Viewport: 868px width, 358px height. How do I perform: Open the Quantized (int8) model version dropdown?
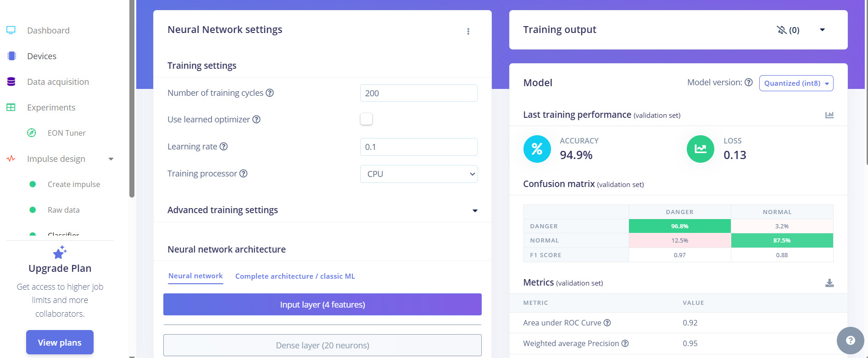(x=796, y=83)
